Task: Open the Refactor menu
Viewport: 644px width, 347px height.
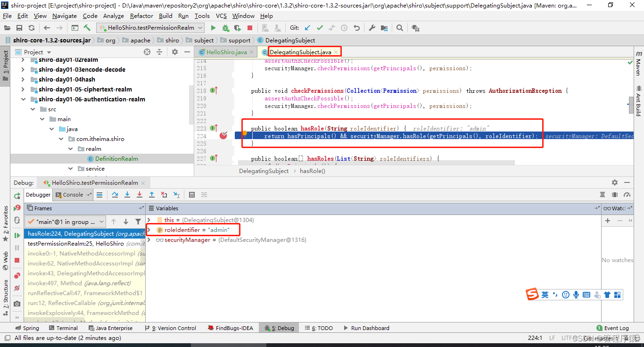Action: (x=141, y=16)
